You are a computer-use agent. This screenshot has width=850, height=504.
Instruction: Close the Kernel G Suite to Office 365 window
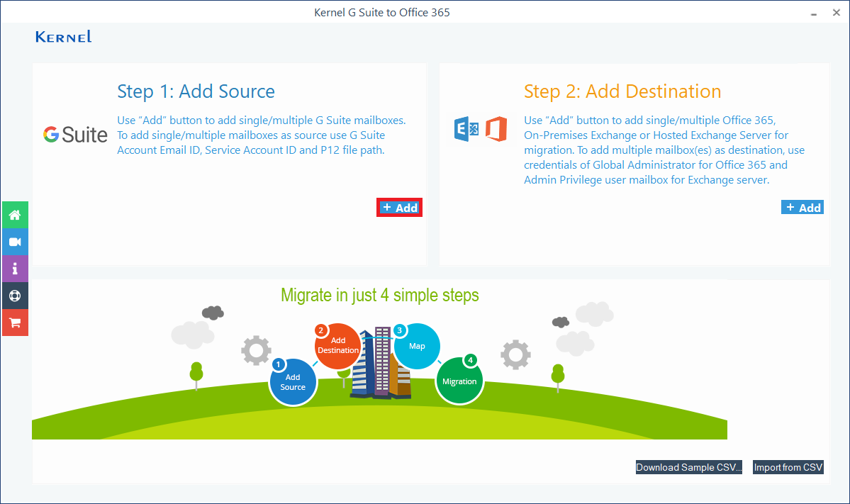[x=837, y=13]
